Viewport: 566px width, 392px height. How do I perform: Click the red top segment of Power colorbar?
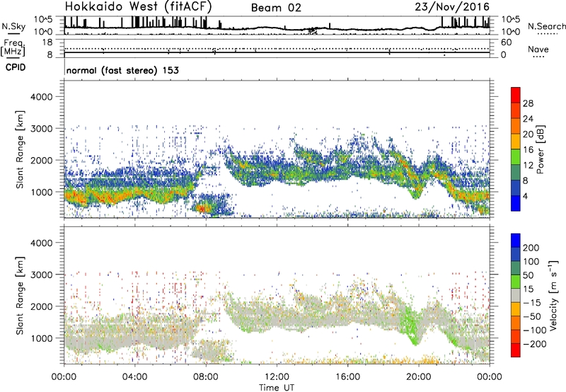click(516, 95)
